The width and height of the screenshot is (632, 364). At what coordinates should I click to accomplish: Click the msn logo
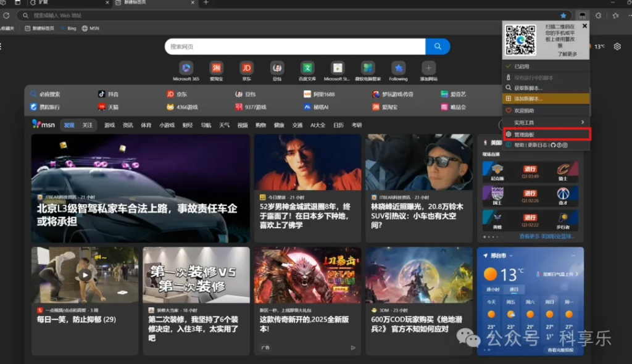(x=43, y=125)
